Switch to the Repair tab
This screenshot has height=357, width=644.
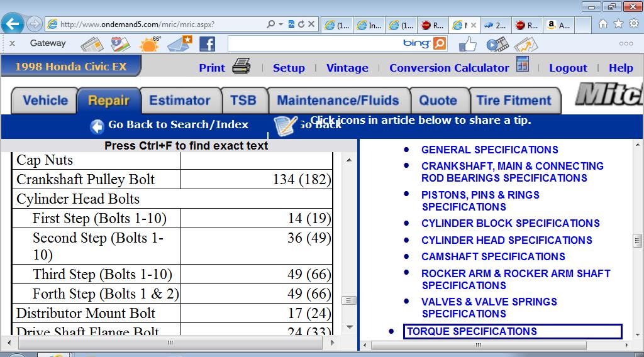[109, 101]
